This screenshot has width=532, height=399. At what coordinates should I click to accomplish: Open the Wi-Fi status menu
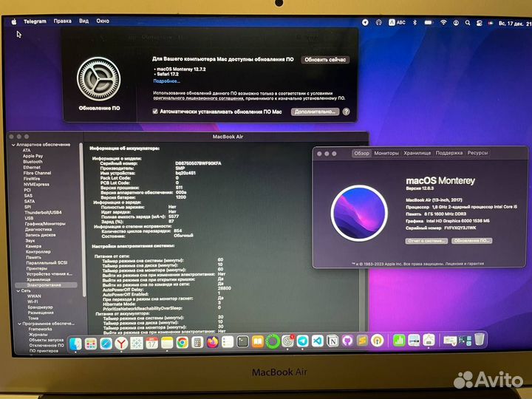(443, 22)
